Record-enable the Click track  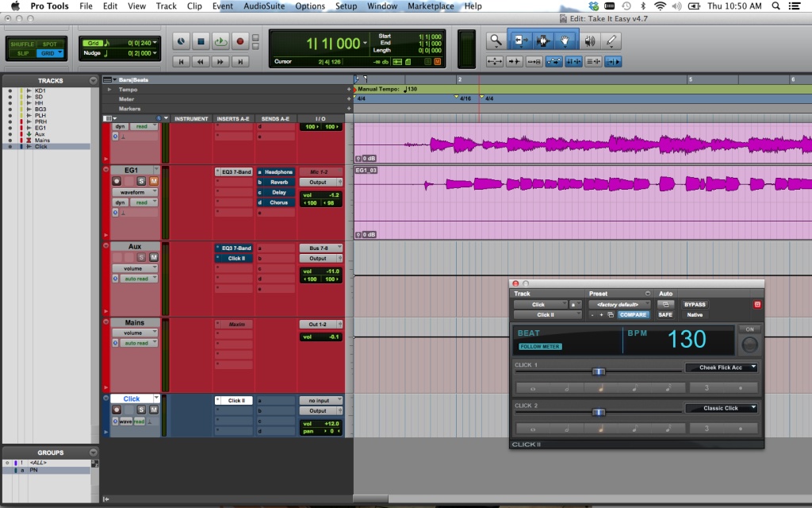tap(117, 410)
